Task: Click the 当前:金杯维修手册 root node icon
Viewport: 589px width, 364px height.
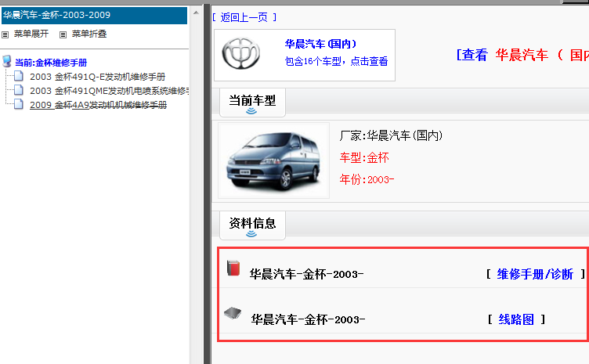Action: (7, 61)
